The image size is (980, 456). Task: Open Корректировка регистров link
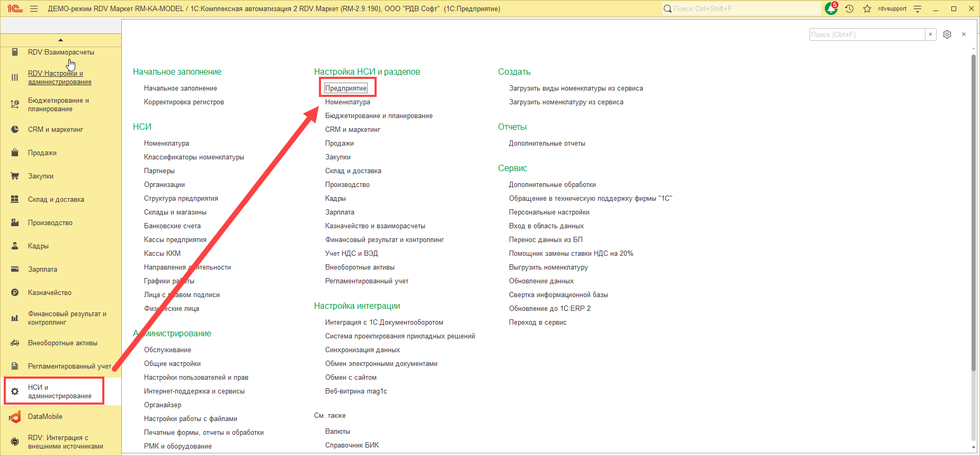[x=184, y=102]
